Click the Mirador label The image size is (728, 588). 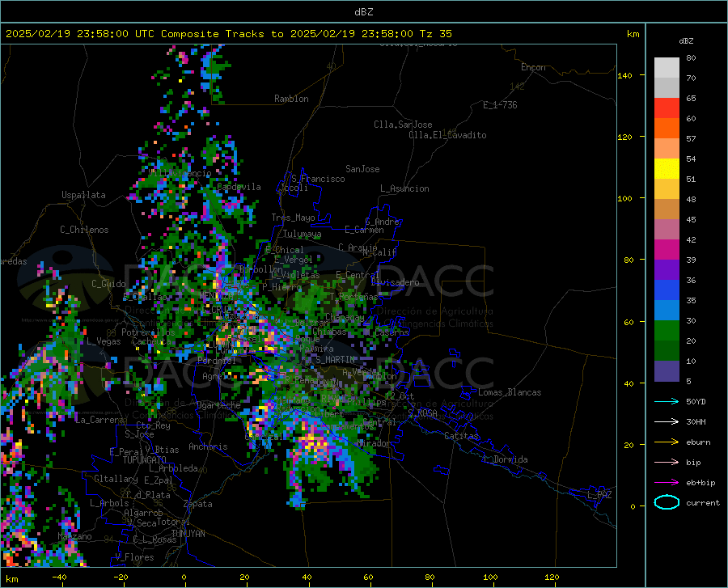[x=374, y=444]
